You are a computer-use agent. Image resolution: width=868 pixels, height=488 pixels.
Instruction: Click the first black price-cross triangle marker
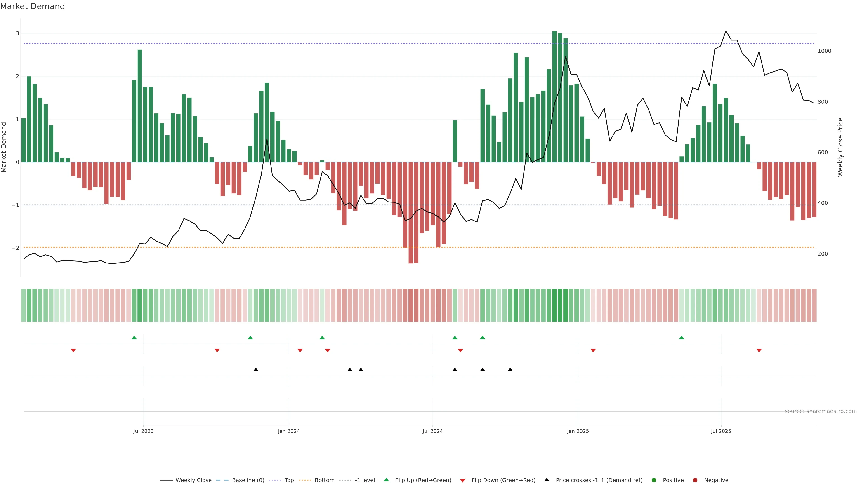tap(256, 370)
